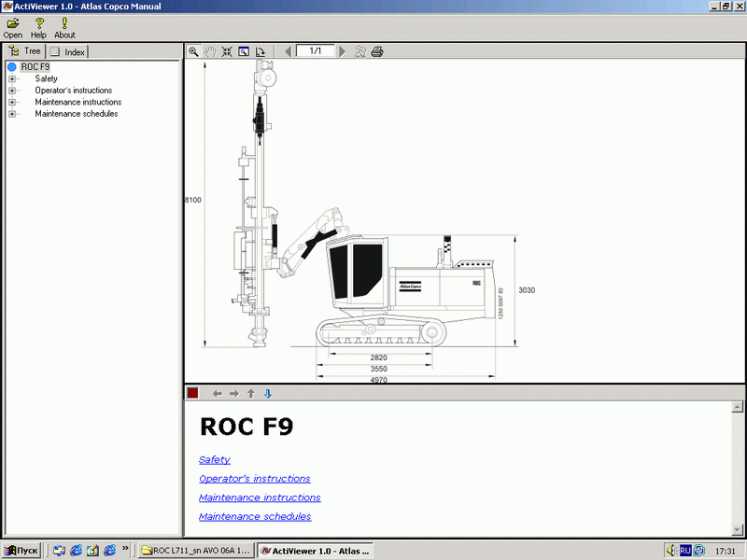The width and height of the screenshot is (747, 560).
Task: Select the zoom in magnifier tool
Action: pyautogui.click(x=193, y=52)
